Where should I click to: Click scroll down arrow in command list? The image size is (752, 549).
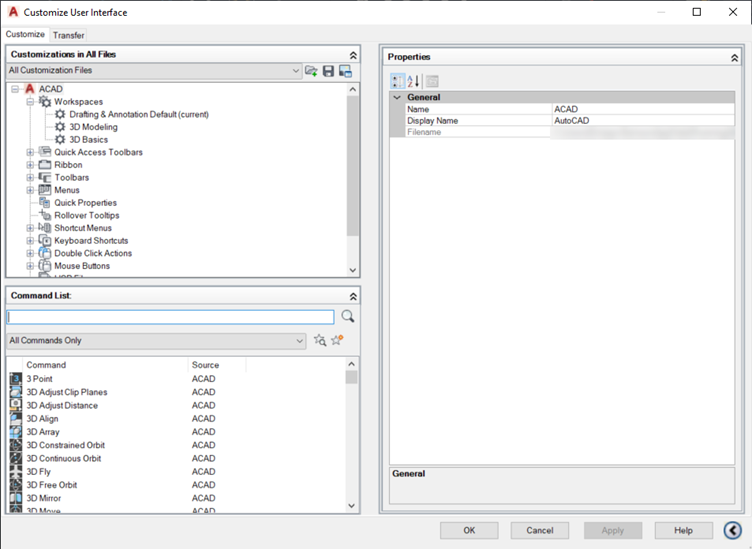352,505
